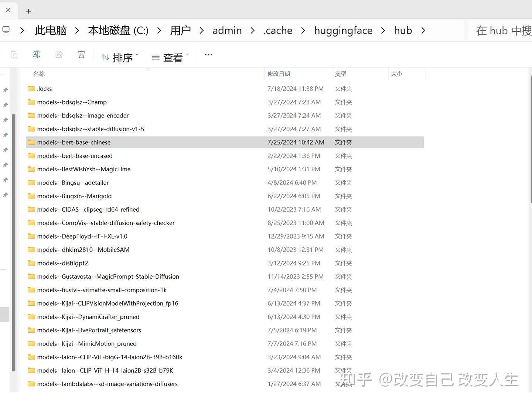Click the date 7/25/2024 10:42 AM
The height and width of the screenshot is (401, 532).
(x=296, y=142)
